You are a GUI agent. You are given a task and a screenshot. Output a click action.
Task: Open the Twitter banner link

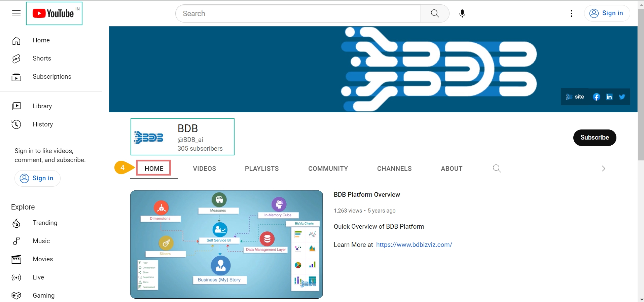pos(622,97)
